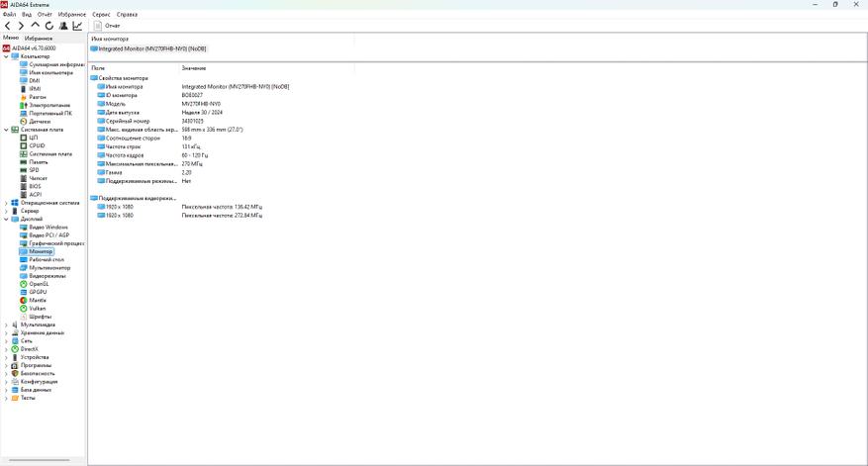Click the CPUID icon in tree
This screenshot has height=466, width=868.
tap(23, 145)
